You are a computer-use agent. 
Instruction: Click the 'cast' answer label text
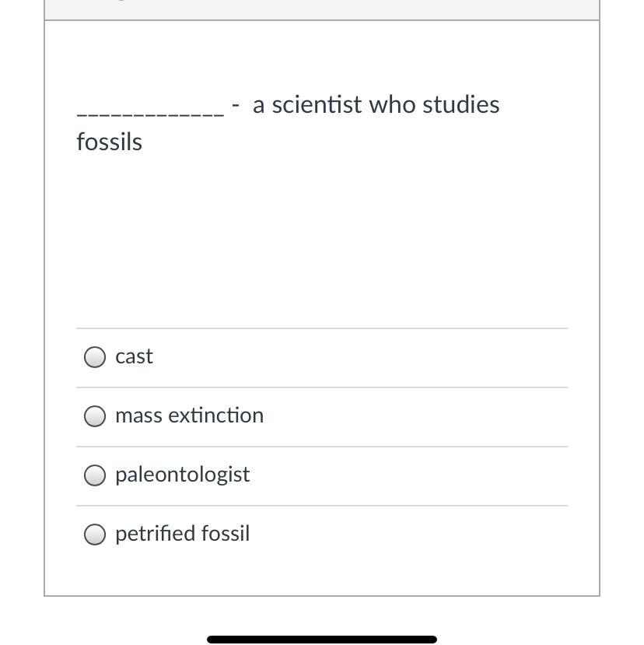click(x=134, y=356)
